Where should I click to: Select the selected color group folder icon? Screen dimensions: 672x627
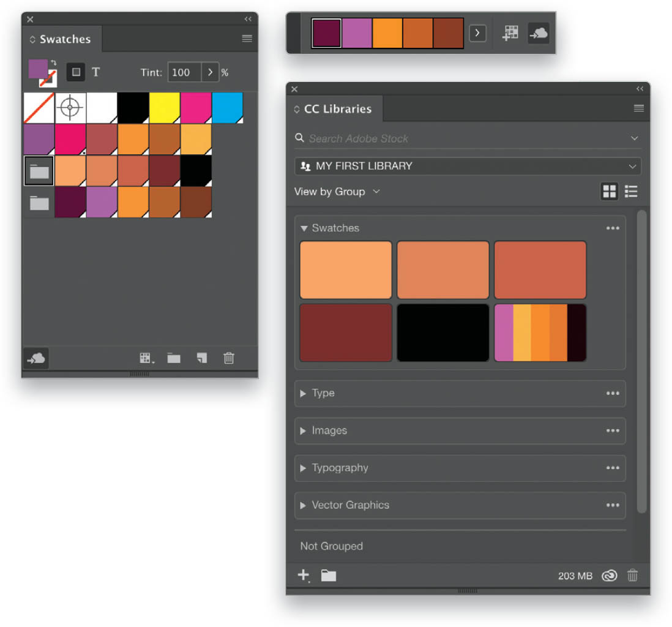click(39, 171)
